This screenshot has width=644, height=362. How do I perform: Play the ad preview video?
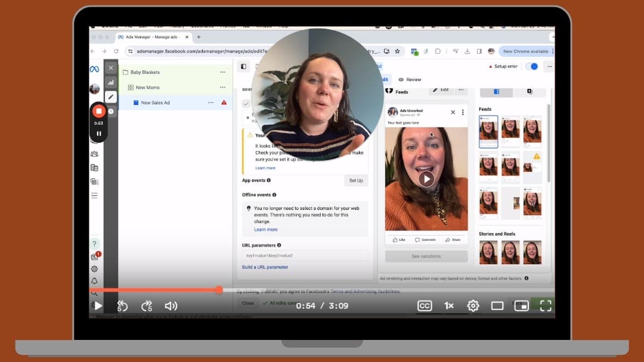coord(426,179)
